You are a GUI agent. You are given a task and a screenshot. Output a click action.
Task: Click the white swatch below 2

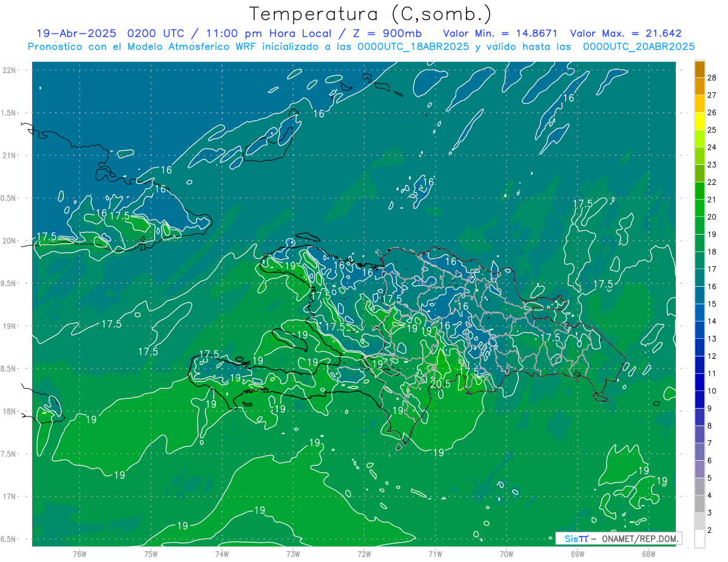[x=699, y=539]
